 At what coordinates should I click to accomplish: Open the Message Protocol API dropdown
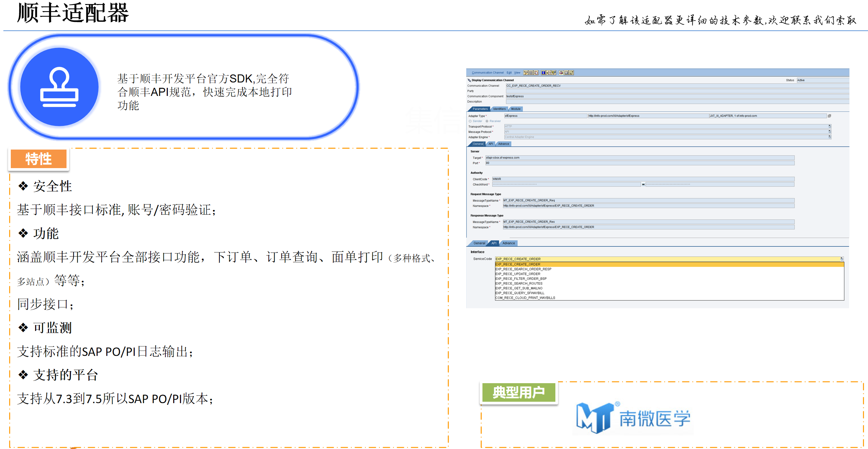830,132
